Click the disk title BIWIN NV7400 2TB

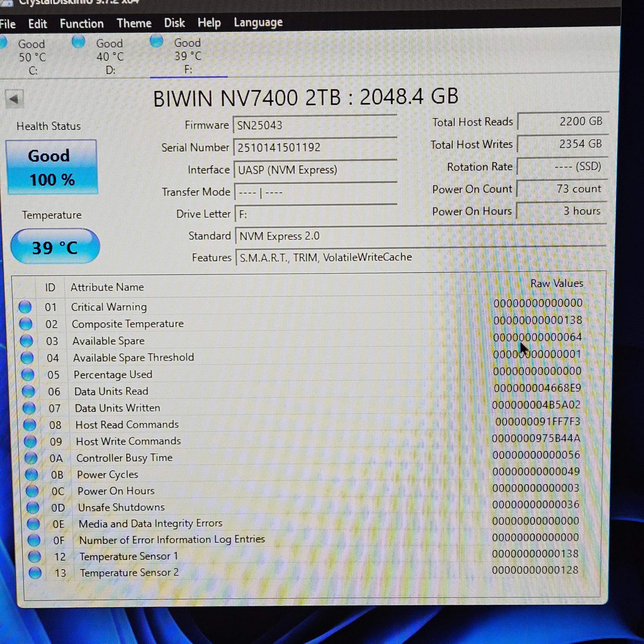(x=247, y=98)
